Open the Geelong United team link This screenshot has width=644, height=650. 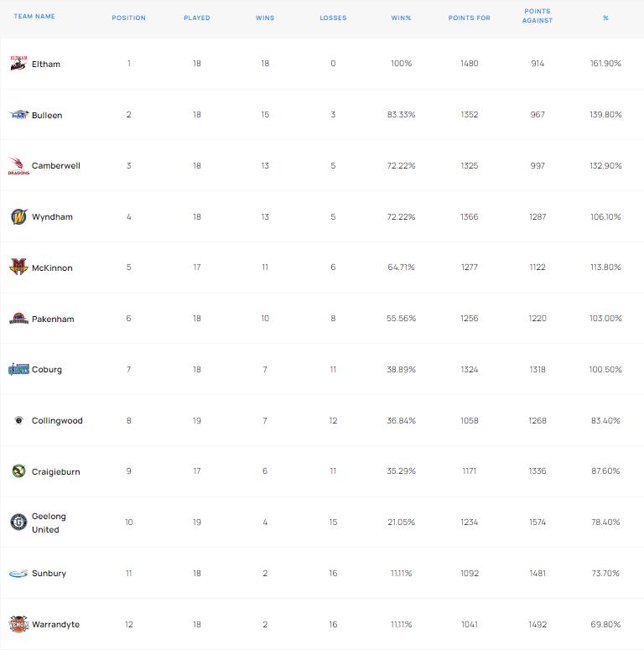point(49,523)
